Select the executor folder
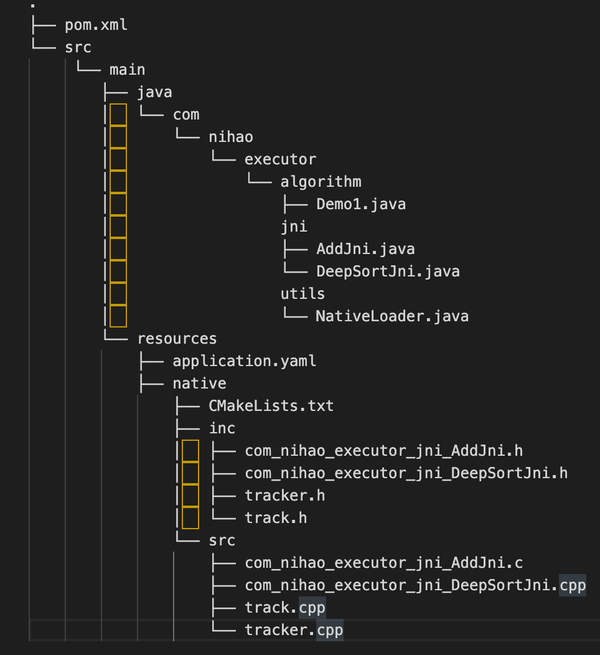600x655 pixels. [280, 159]
